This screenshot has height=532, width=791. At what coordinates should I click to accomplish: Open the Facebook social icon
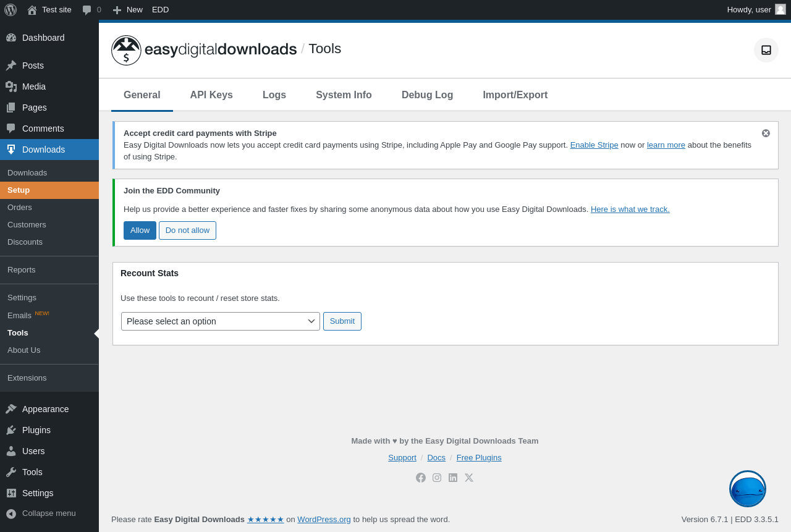[x=421, y=478]
